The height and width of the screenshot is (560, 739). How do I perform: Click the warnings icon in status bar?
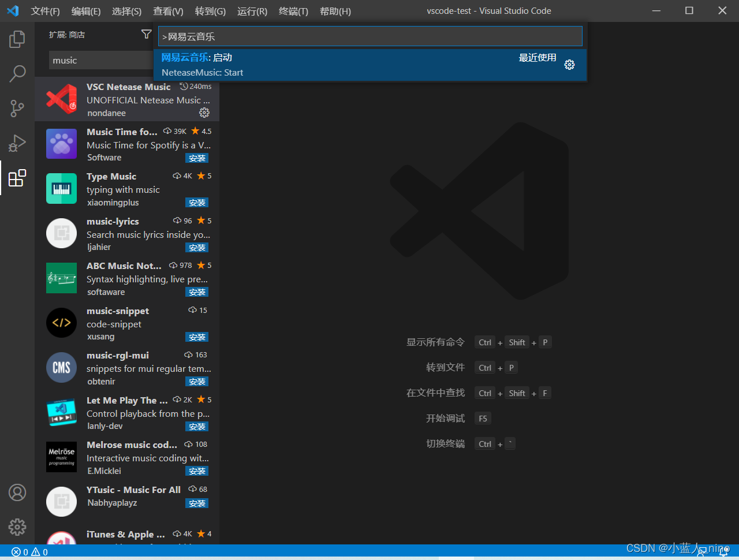(x=36, y=552)
